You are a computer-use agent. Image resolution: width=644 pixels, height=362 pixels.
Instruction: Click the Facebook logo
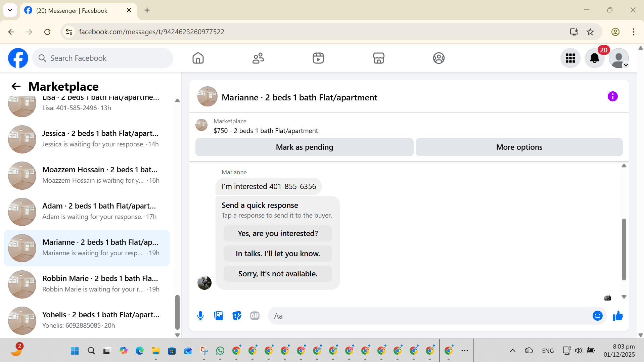18,58
